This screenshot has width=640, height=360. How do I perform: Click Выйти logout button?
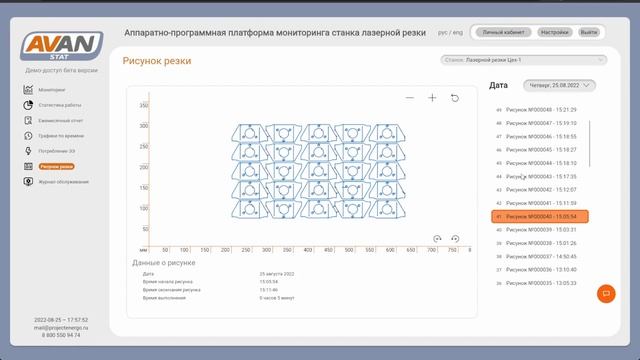589,32
